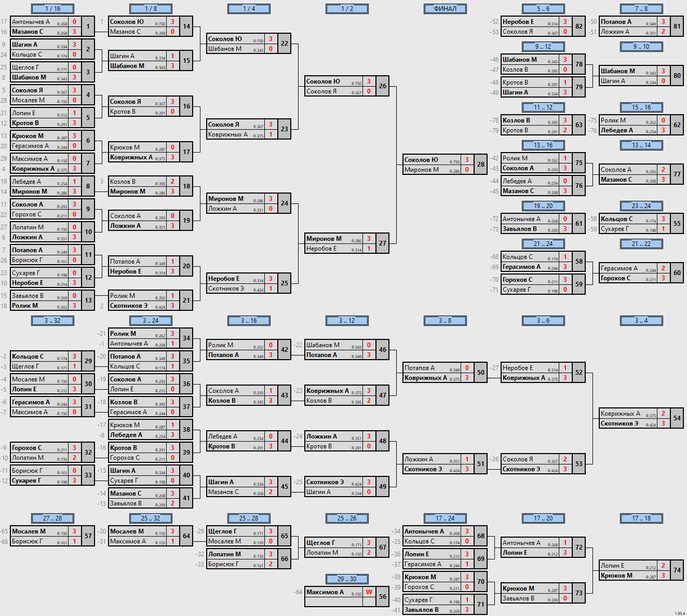Open the 17 .. 24 placement header
Screen dimensions: 687x616
(x=445, y=518)
